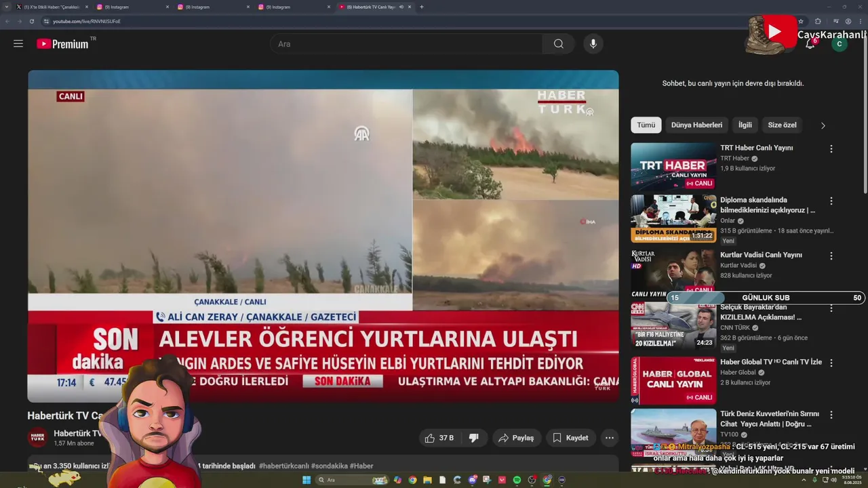Open the YouTube guide hamburger menu
868x488 pixels.
click(x=18, y=44)
